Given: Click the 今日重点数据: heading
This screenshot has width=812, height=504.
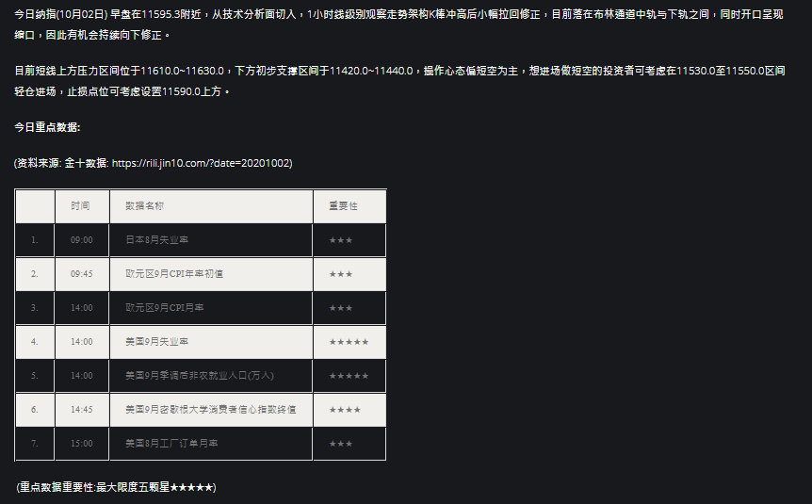Looking at the screenshot, I should [x=47, y=127].
